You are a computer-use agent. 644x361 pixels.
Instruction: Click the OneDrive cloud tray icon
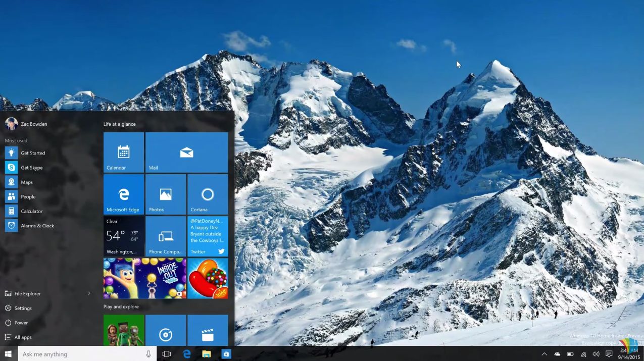[x=557, y=354]
